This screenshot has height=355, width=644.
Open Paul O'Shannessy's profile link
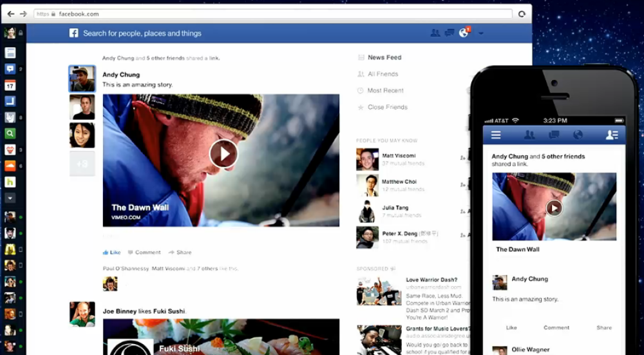[126, 268]
